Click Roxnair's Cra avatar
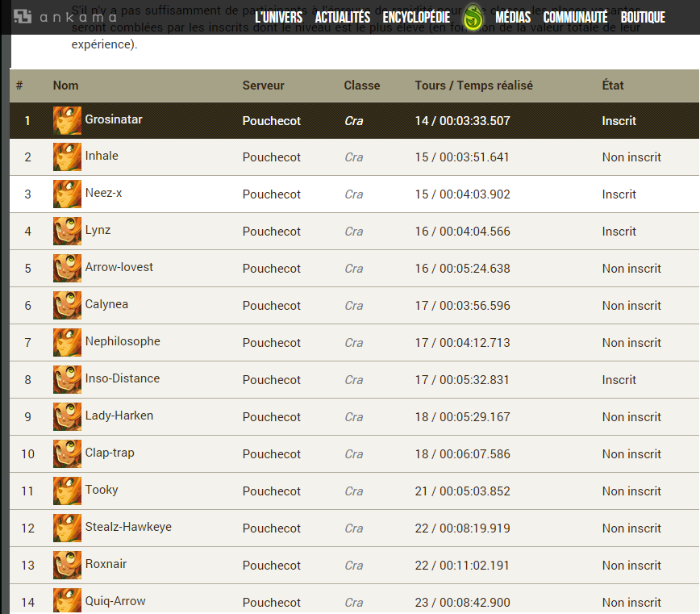This screenshot has height=614, width=700. (x=68, y=565)
